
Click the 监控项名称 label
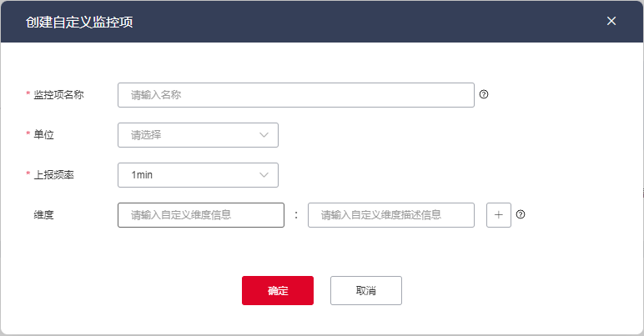58,95
